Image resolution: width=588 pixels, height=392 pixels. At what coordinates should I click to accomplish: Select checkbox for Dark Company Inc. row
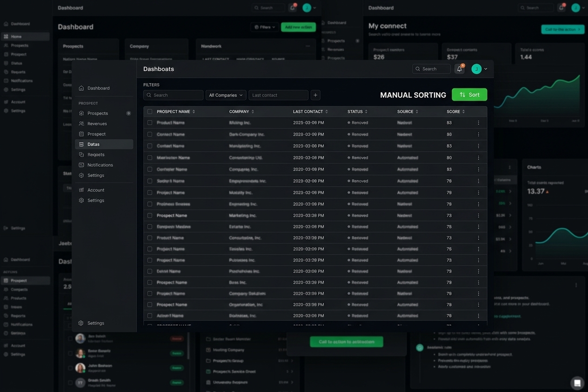tap(150, 135)
